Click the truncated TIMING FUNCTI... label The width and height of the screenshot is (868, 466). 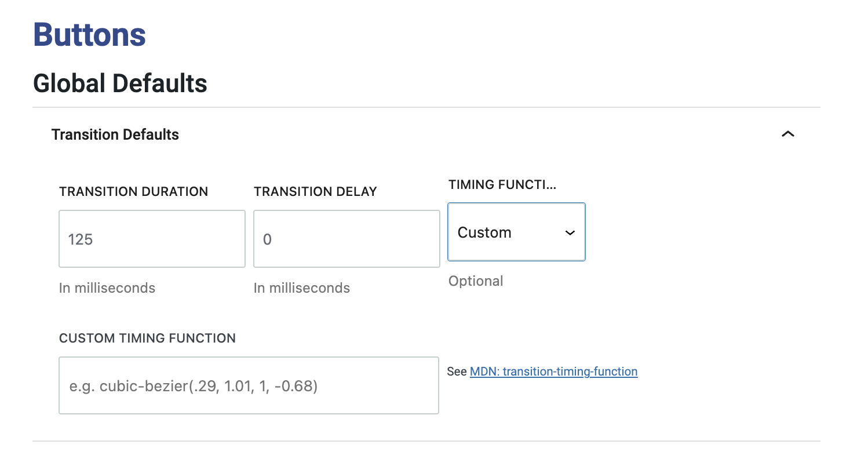pyautogui.click(x=502, y=185)
